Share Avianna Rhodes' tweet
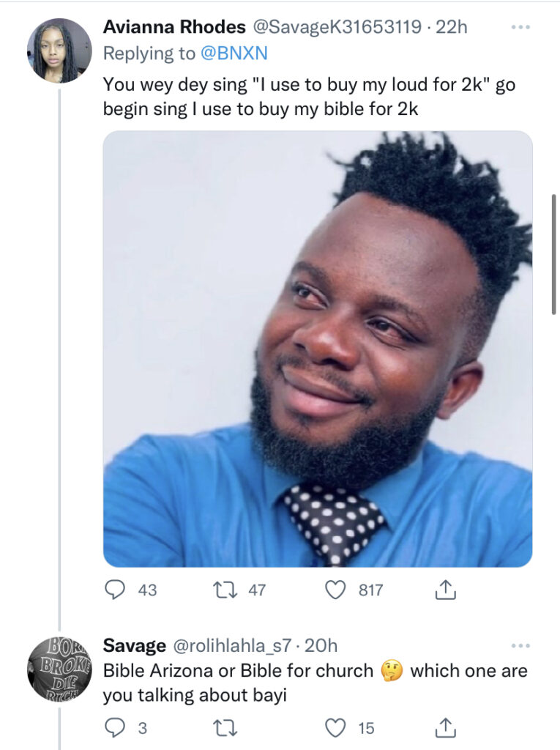 click(x=446, y=590)
